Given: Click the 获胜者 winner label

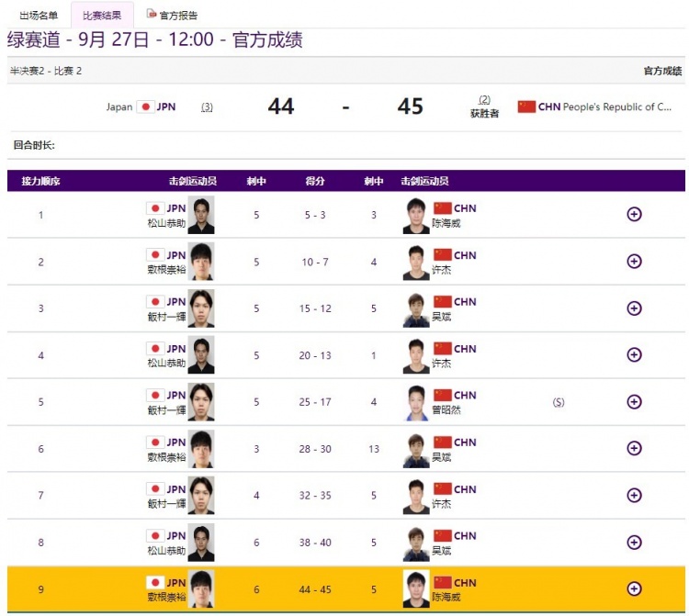Looking at the screenshot, I should [485, 114].
